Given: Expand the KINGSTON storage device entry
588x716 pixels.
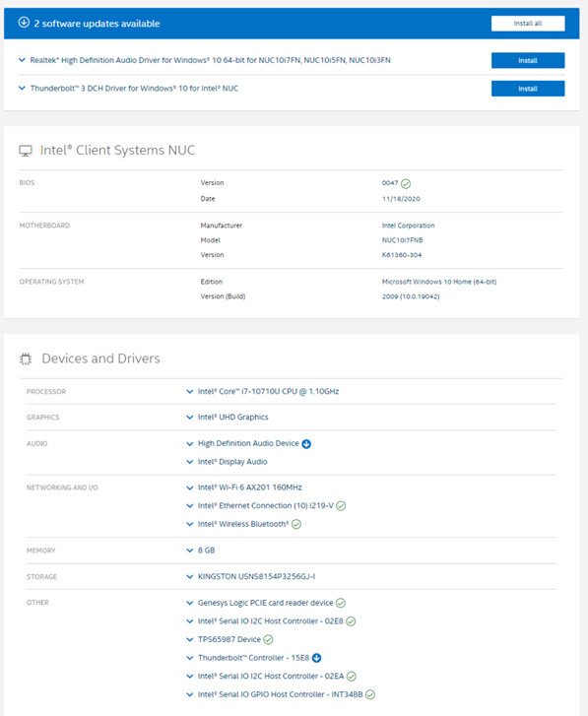Looking at the screenshot, I should (190, 576).
